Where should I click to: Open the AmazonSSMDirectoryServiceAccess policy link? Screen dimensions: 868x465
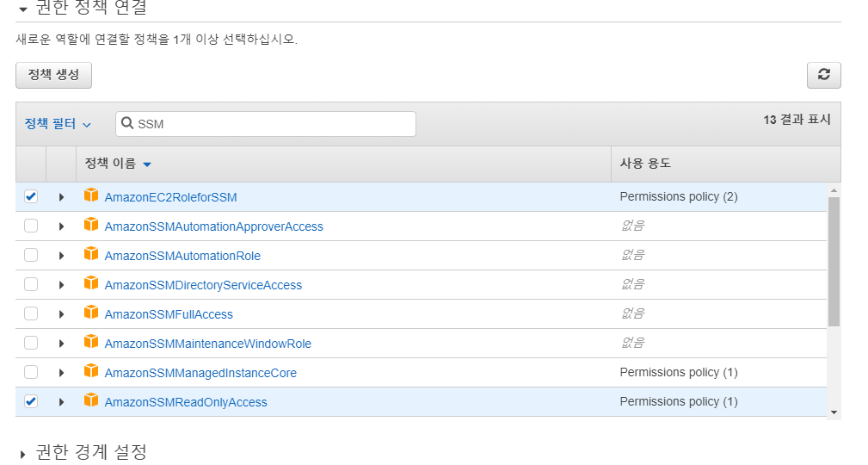[x=203, y=285]
